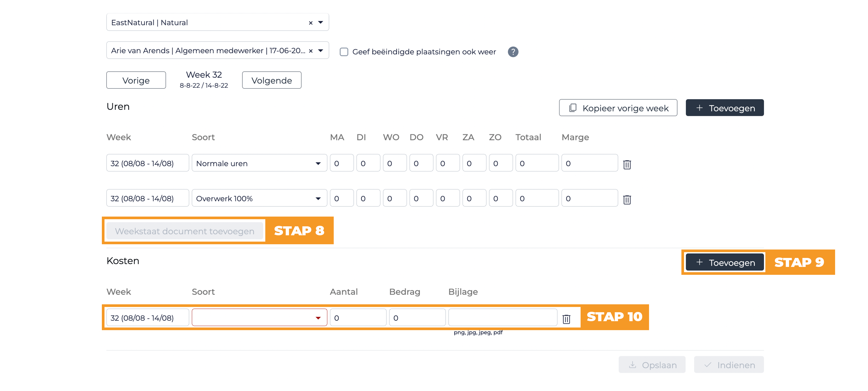Go to the Vorige week
The image size is (868, 391).
(136, 80)
